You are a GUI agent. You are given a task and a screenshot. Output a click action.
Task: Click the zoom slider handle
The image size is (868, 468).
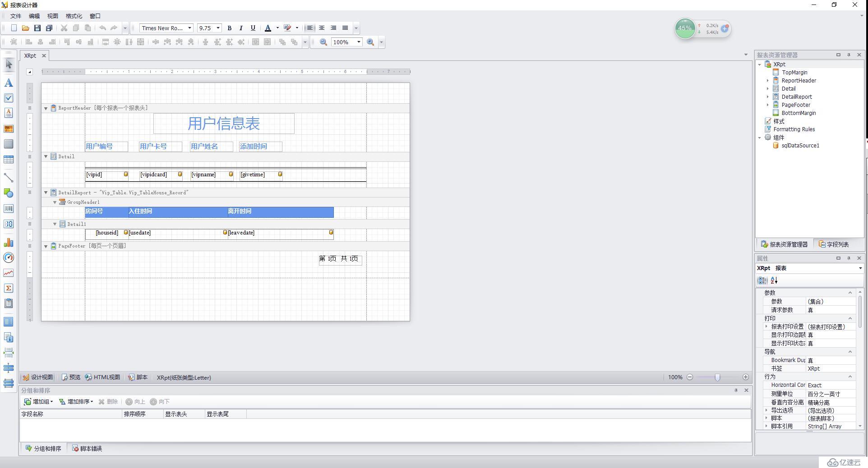(x=717, y=377)
